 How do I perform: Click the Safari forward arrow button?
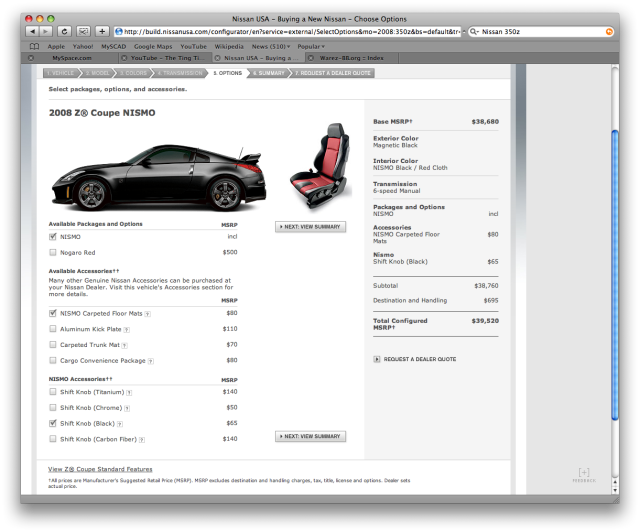46,31
